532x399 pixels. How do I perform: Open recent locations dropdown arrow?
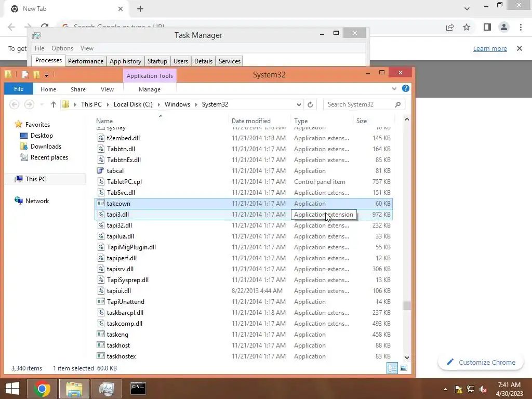click(x=42, y=104)
